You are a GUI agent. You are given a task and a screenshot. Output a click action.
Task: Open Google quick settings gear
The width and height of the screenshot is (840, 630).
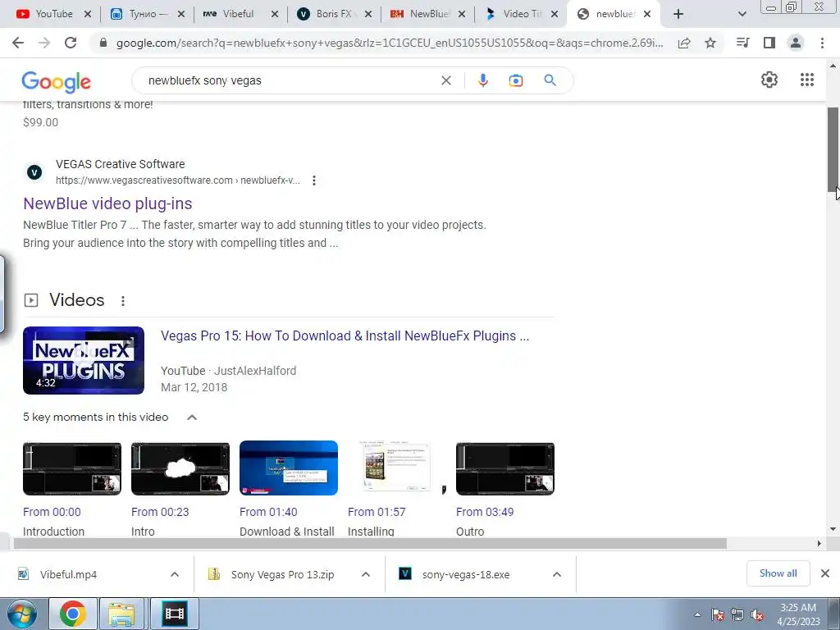(x=769, y=80)
